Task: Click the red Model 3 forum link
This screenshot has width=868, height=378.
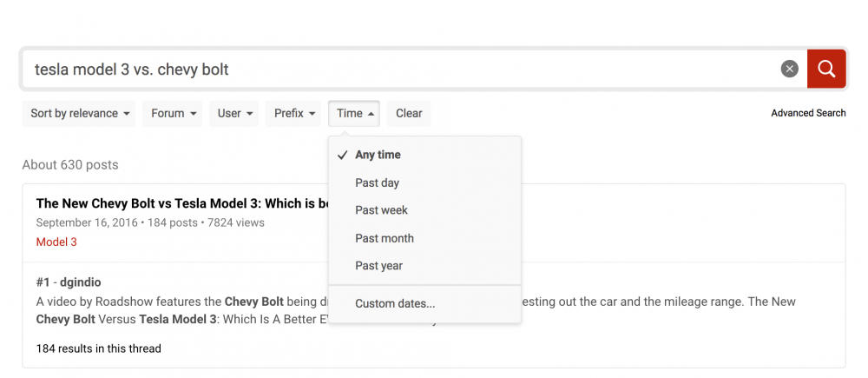Action: (56, 242)
